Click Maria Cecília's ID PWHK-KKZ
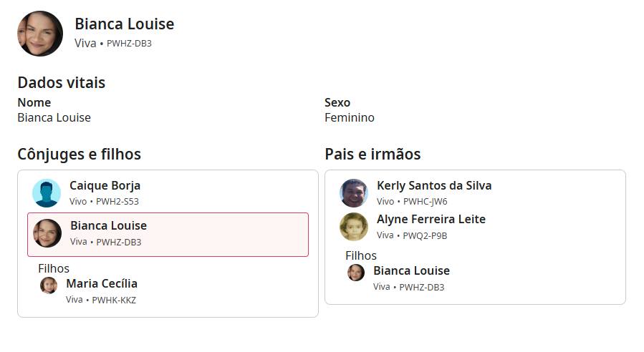 [114, 300]
